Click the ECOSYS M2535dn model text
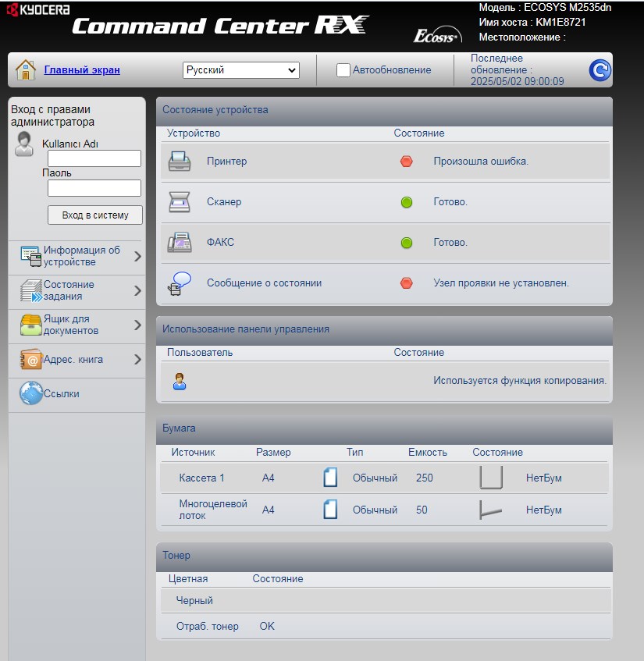 (568, 8)
